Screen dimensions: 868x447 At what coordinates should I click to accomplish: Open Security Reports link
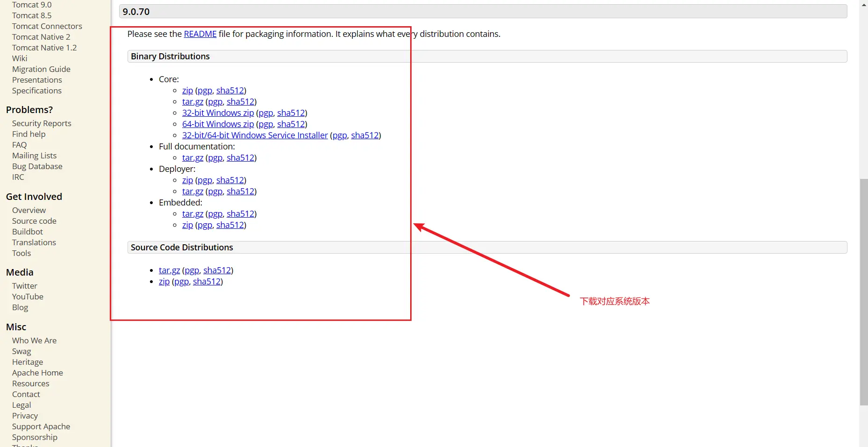pyautogui.click(x=42, y=123)
